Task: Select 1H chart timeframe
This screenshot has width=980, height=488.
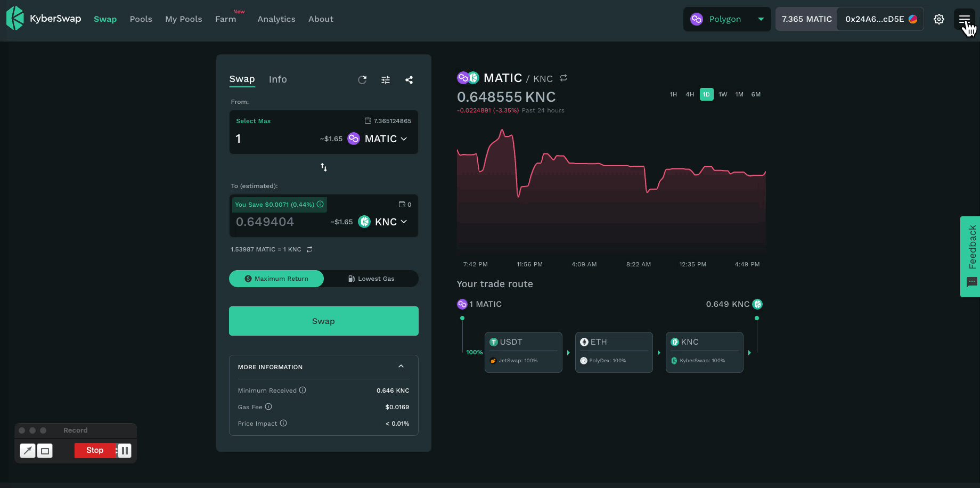Action: (673, 94)
